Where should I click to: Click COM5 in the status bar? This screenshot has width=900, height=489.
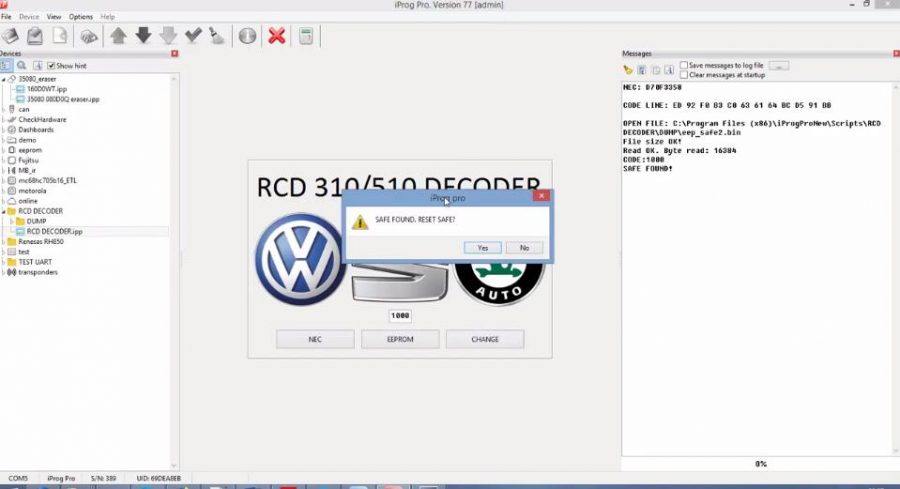(x=18, y=478)
